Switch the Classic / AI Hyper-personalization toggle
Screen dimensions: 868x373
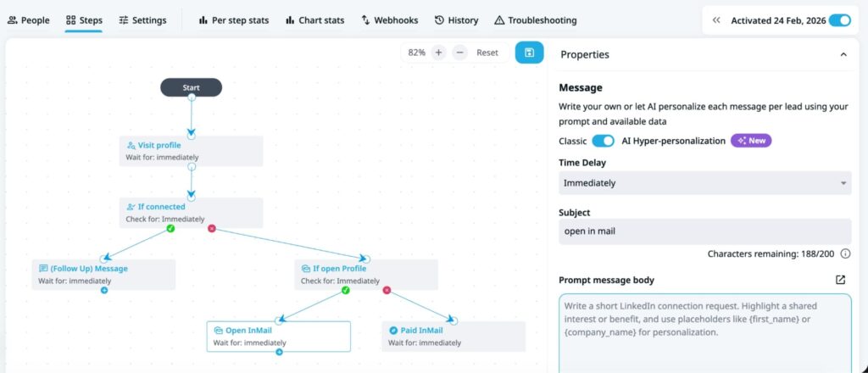click(603, 141)
